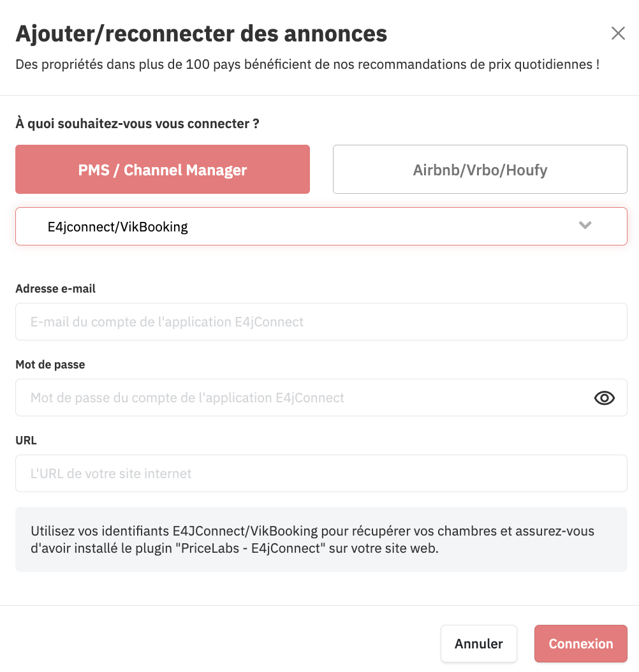The image size is (639, 672).
Task: Click into the URL input field
Action: (321, 474)
